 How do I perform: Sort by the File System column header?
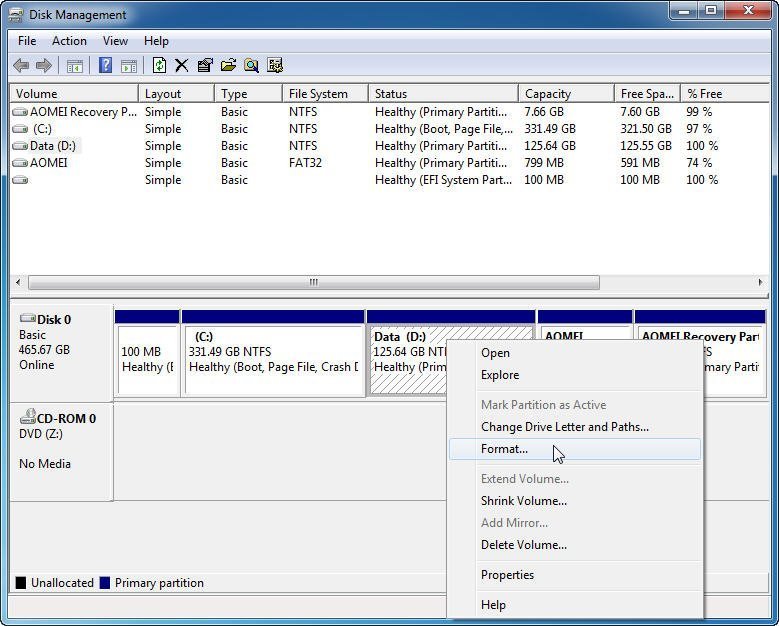(318, 94)
